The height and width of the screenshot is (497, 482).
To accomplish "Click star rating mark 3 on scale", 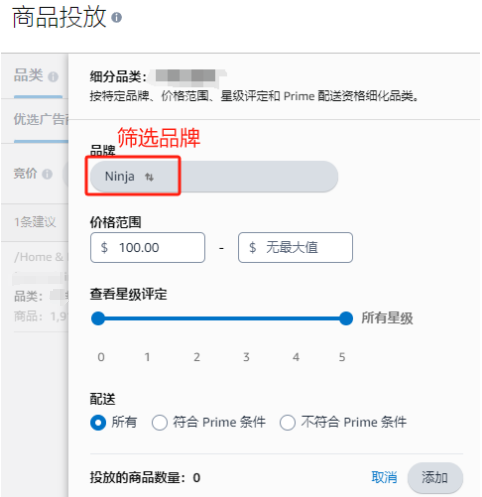I will (x=246, y=357).
